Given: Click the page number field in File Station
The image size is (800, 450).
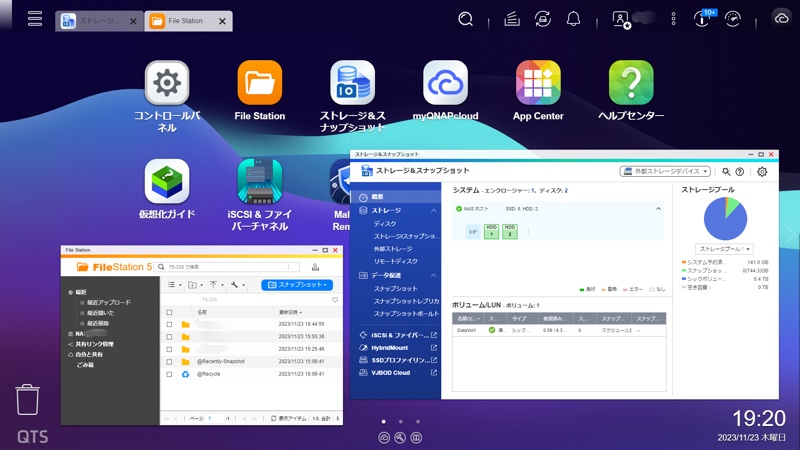Looking at the screenshot, I should coord(213,418).
